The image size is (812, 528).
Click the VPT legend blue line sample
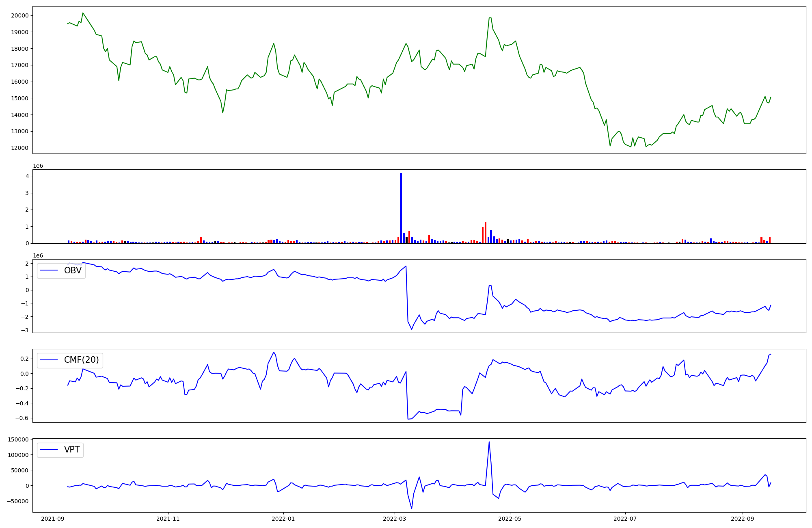pyautogui.click(x=49, y=450)
